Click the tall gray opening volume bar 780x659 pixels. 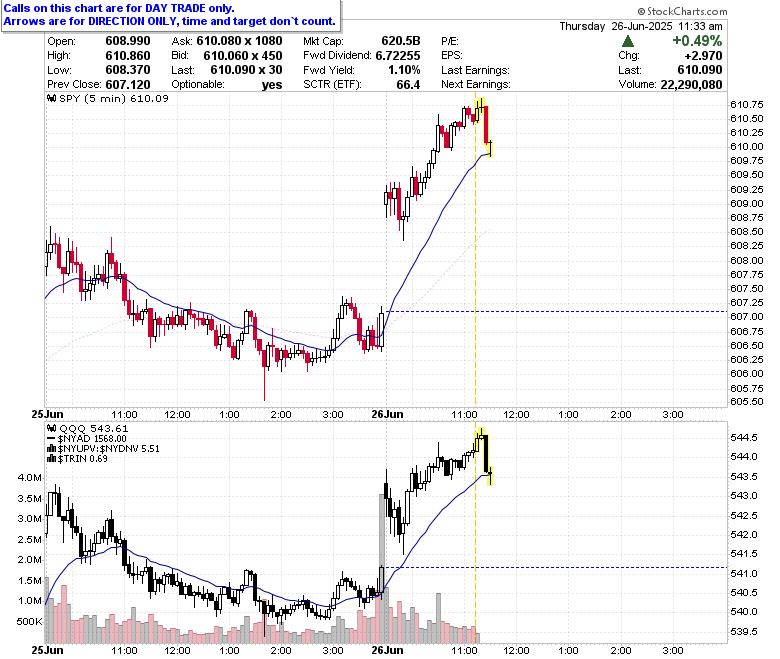click(x=382, y=568)
